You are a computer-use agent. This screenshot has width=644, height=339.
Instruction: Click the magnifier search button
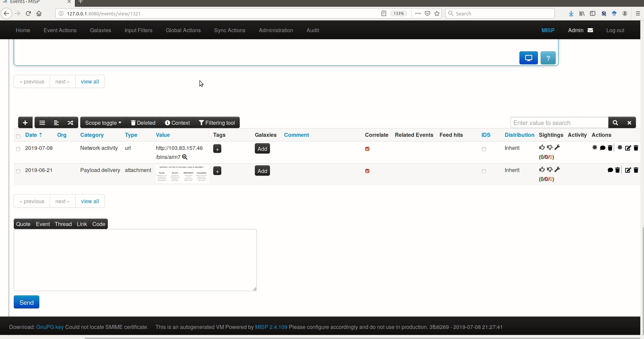(615, 123)
